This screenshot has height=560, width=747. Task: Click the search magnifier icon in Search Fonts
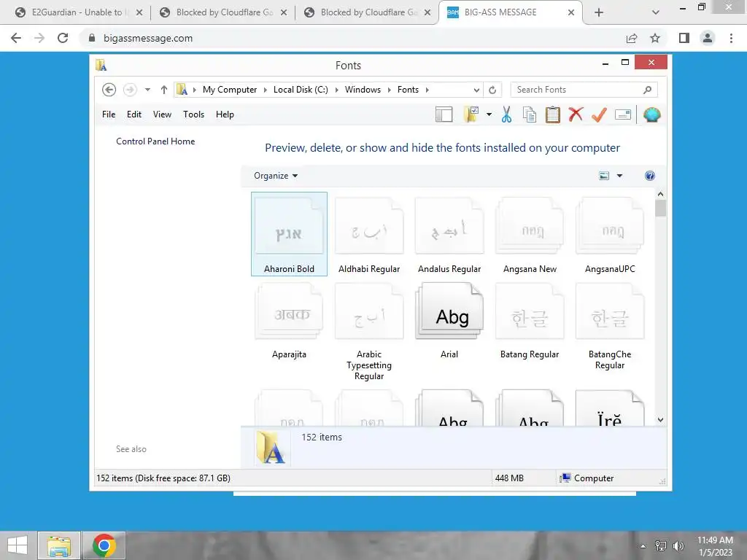(x=647, y=90)
